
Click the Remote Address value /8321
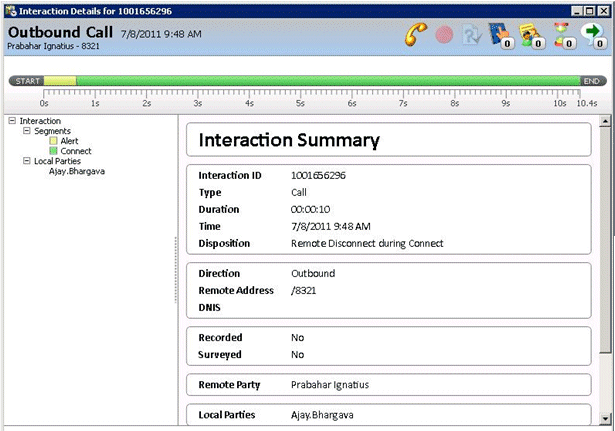pyautogui.click(x=306, y=291)
